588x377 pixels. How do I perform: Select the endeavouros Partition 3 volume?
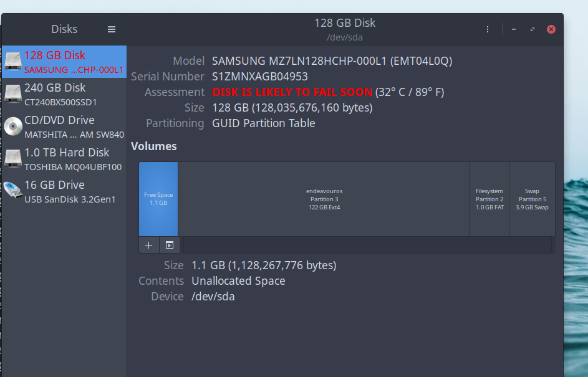coord(324,199)
